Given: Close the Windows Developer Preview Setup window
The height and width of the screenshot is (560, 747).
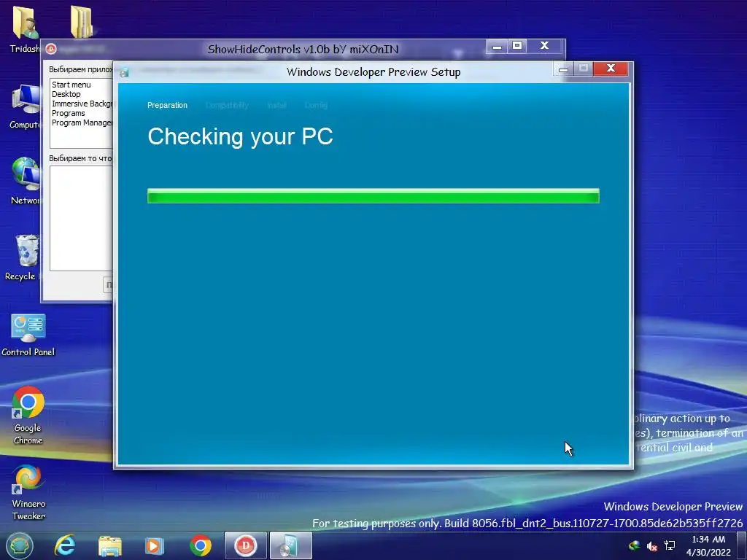Looking at the screenshot, I should coord(611,69).
